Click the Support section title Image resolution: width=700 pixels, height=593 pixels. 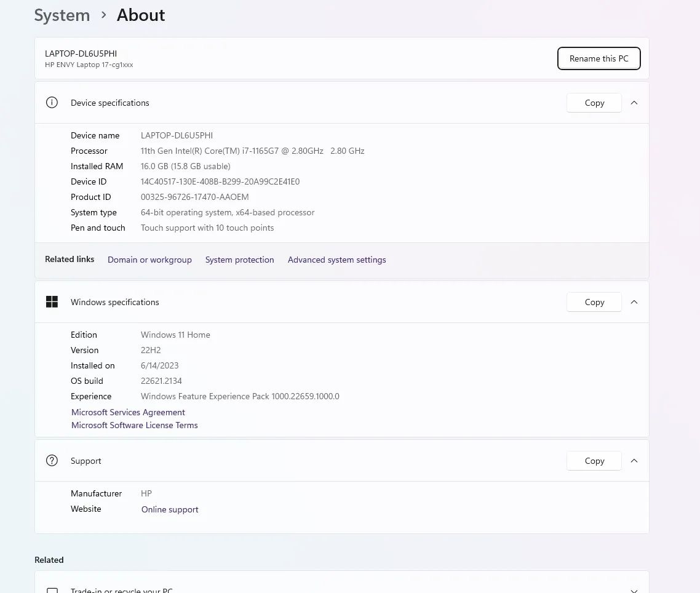[86, 461]
